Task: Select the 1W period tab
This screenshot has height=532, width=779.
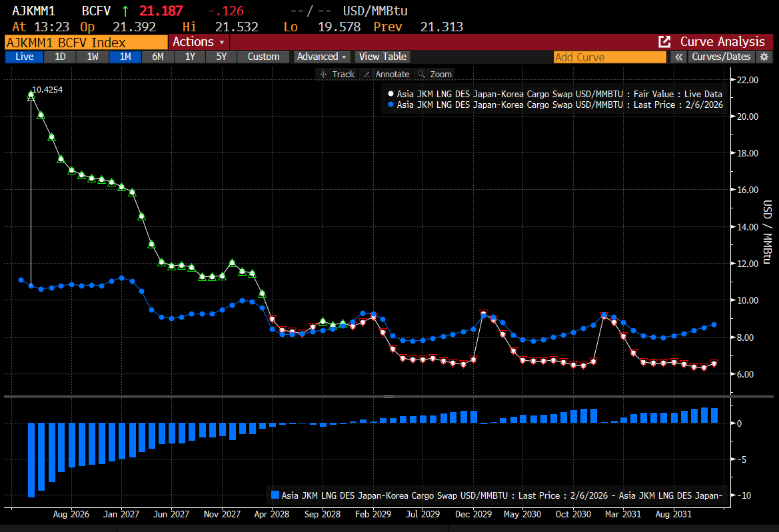Action: coord(93,57)
